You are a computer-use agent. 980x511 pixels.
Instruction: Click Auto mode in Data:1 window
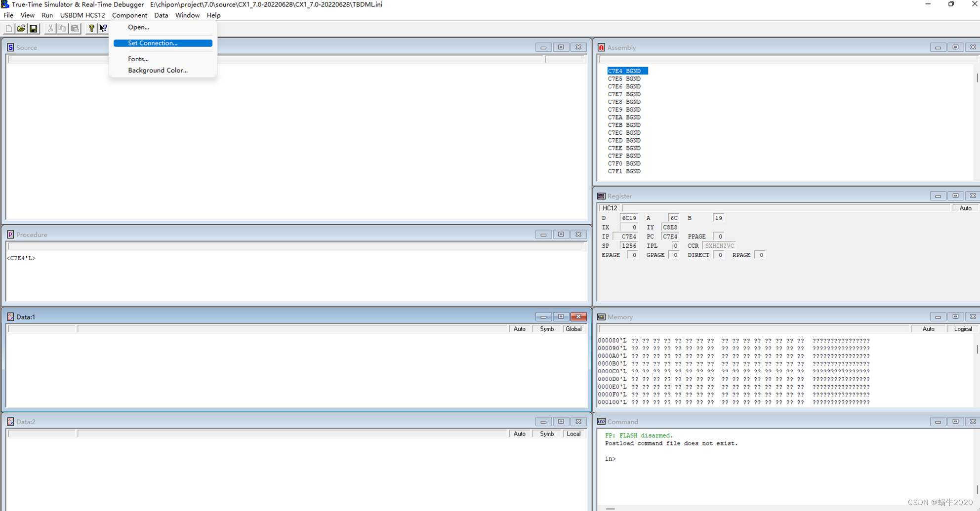pos(520,329)
